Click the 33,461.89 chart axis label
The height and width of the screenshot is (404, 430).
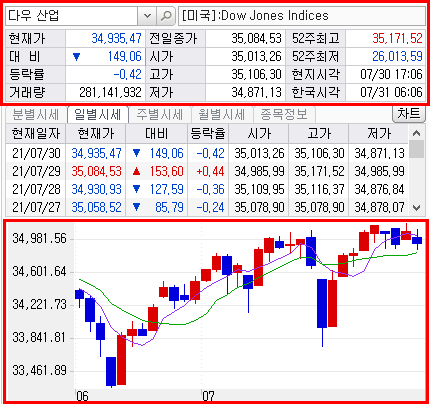pos(39,370)
